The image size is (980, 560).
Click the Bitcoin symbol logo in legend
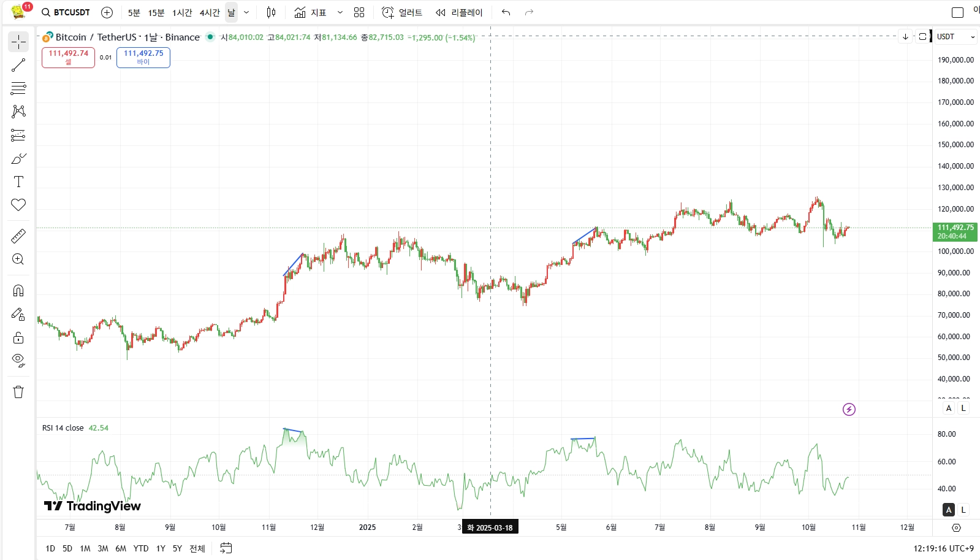[48, 37]
